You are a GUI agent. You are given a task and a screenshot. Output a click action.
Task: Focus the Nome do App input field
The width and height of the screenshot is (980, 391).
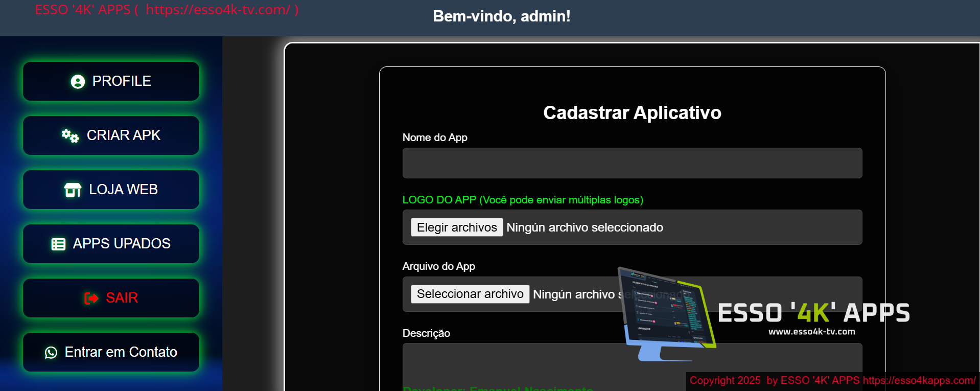632,163
